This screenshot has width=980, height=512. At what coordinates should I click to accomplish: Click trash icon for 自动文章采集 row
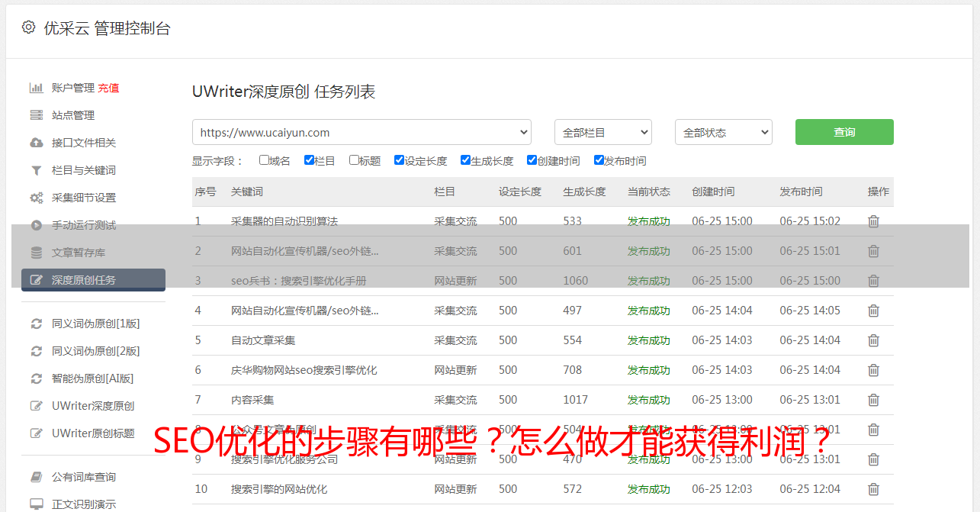click(873, 340)
